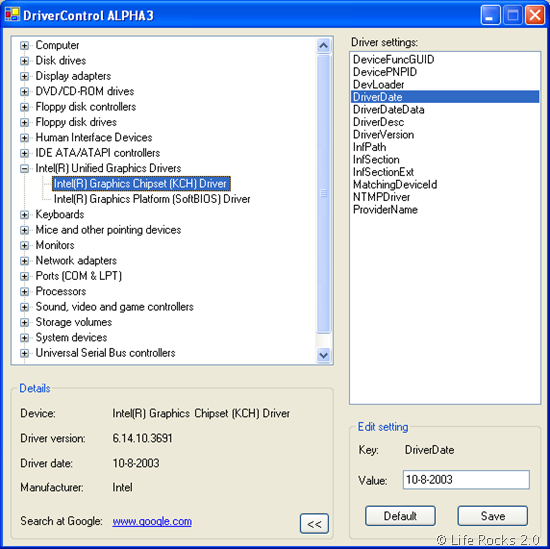The width and height of the screenshot is (550, 549).
Task: Expand Mice and other pointing devices
Action: pos(24,230)
